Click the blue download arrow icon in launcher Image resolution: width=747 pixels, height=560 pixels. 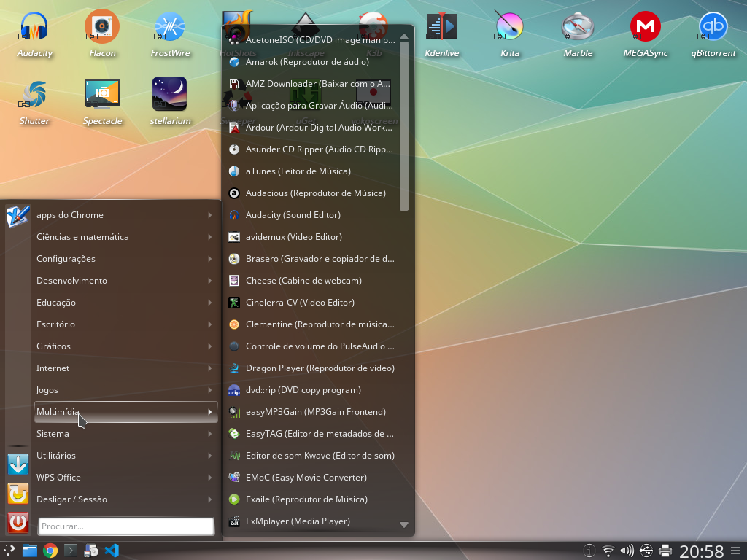point(18,464)
